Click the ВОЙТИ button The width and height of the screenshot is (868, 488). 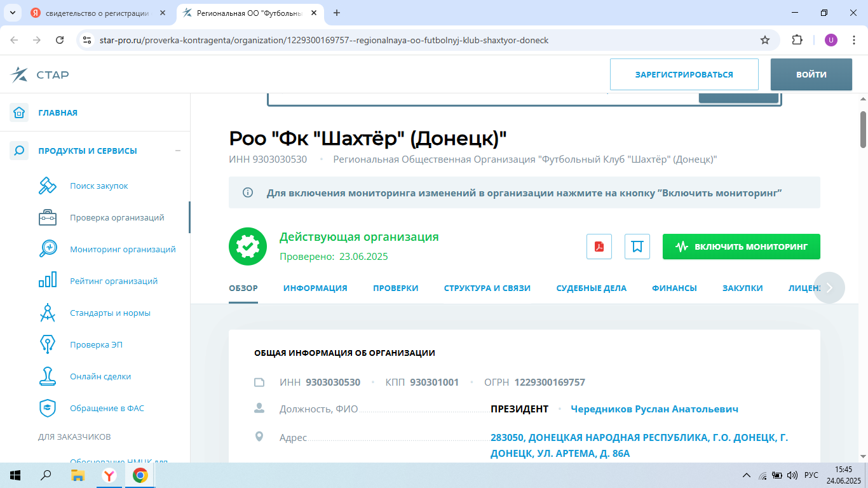[811, 74]
